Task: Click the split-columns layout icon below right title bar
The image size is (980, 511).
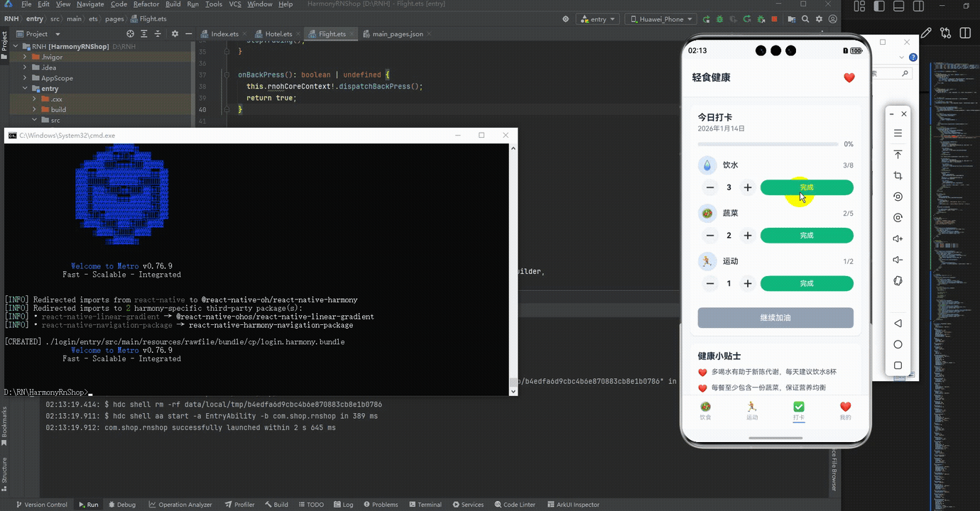Action: pyautogui.click(x=965, y=33)
